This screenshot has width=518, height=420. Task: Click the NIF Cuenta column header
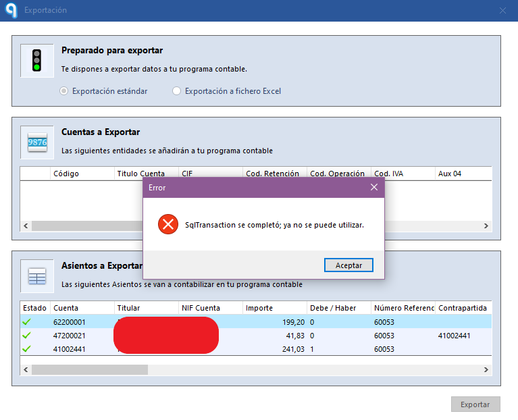click(x=211, y=308)
